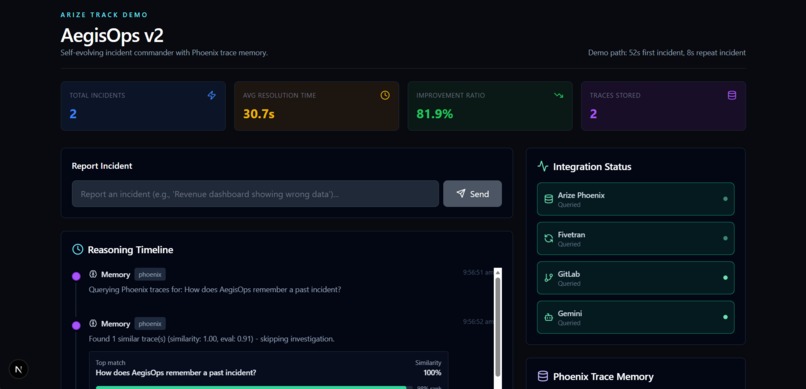
Task: Click the status dot on Arize Phoenix card
Action: click(725, 199)
